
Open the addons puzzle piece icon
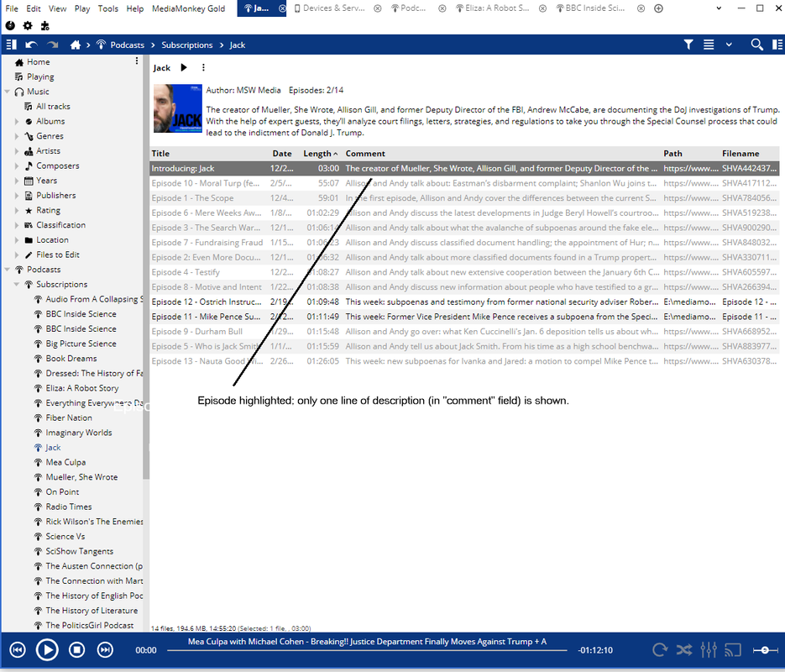pyautogui.click(x=44, y=25)
